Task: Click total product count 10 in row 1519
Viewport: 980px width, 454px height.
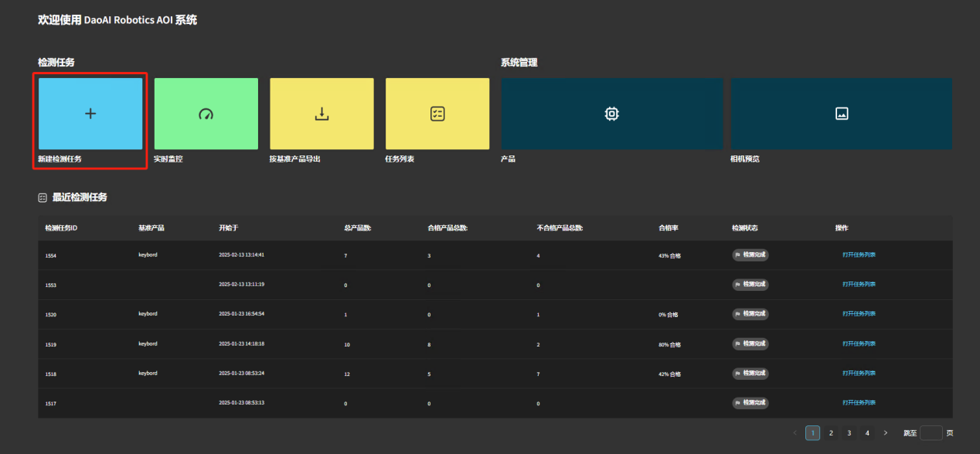Action: point(346,344)
